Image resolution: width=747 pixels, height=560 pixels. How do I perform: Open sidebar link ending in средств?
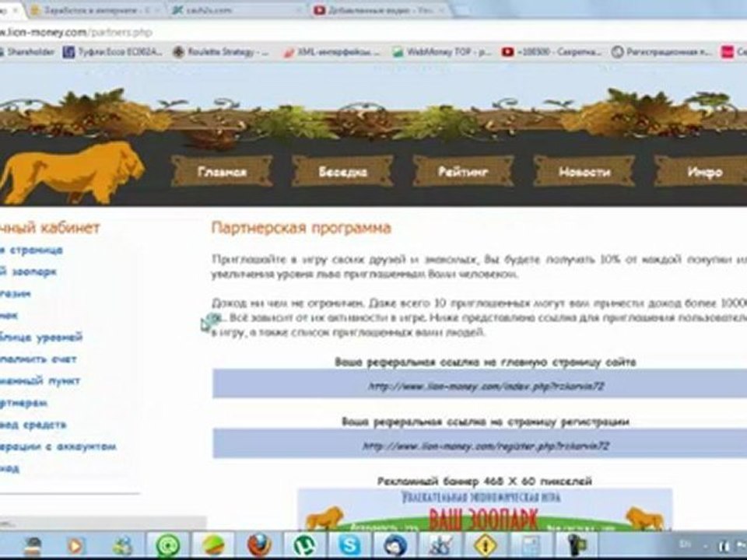[x=33, y=425]
